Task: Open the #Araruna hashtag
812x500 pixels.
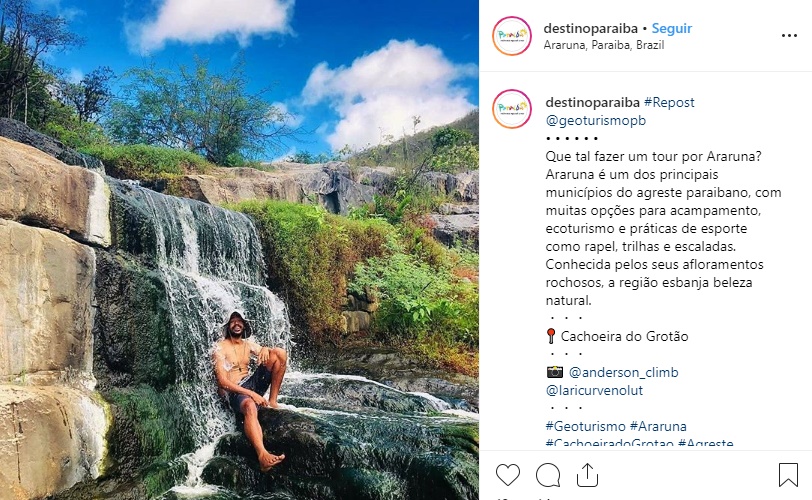Action: (x=658, y=427)
